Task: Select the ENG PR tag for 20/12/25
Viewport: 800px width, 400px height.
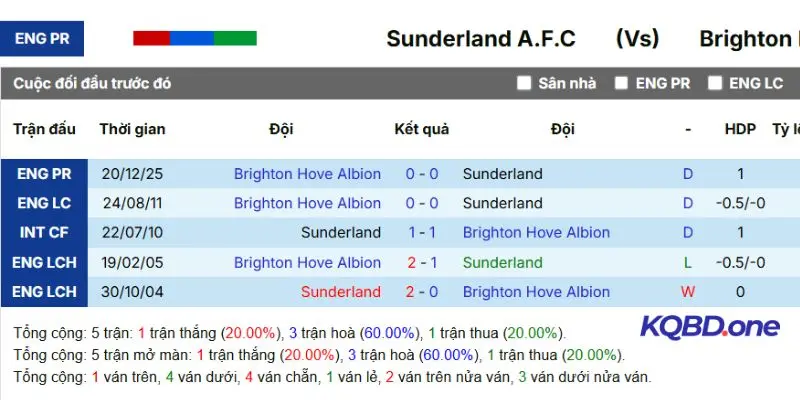Action: pyautogui.click(x=44, y=173)
